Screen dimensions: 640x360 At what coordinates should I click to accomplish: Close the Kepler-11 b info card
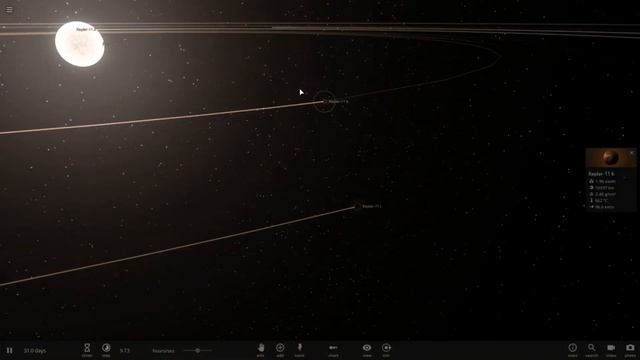[x=631, y=153]
